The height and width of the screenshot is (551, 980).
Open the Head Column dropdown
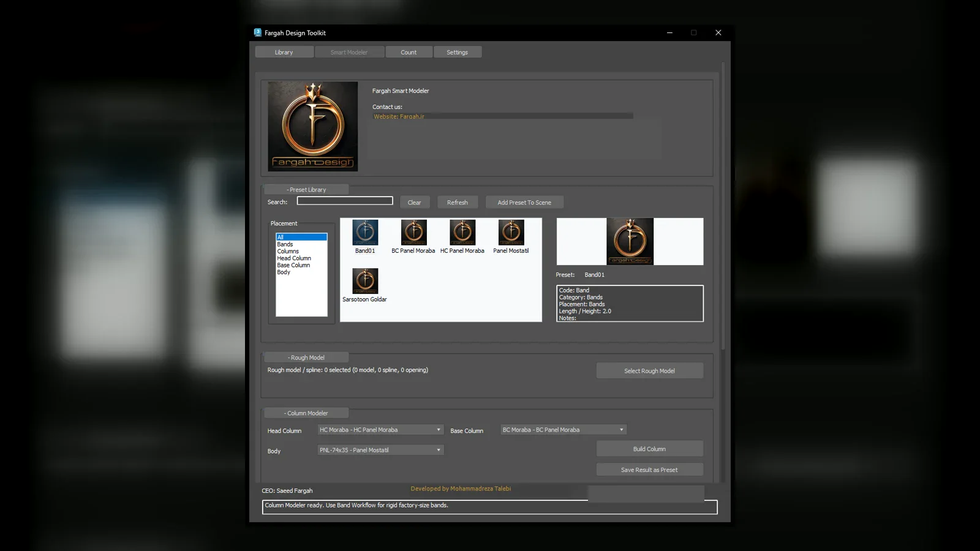coord(380,430)
